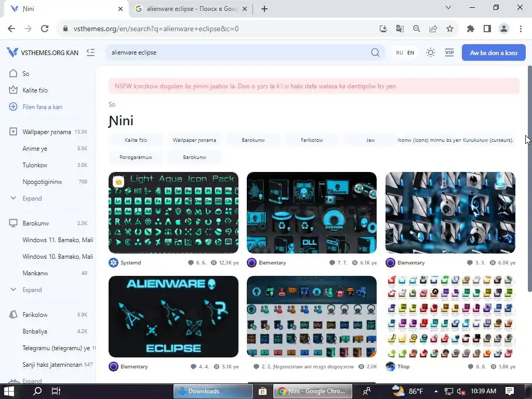Open the Windows 10. Bamako, Mali link
This screenshot has width=532, height=399.
pyautogui.click(x=58, y=257)
